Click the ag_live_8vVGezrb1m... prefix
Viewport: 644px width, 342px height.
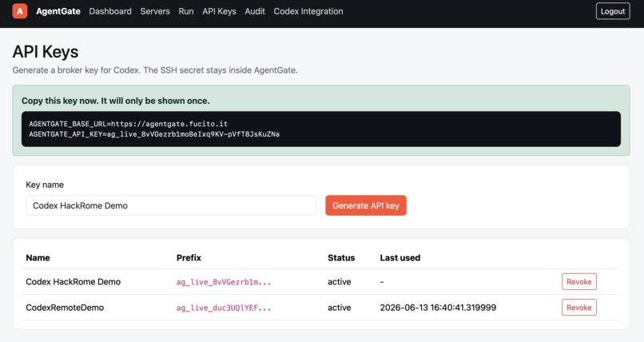(x=224, y=282)
